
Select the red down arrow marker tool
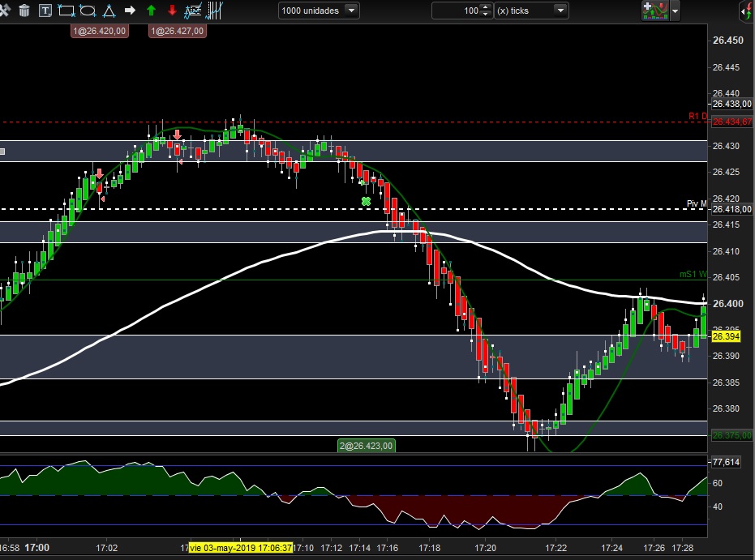[x=172, y=10]
